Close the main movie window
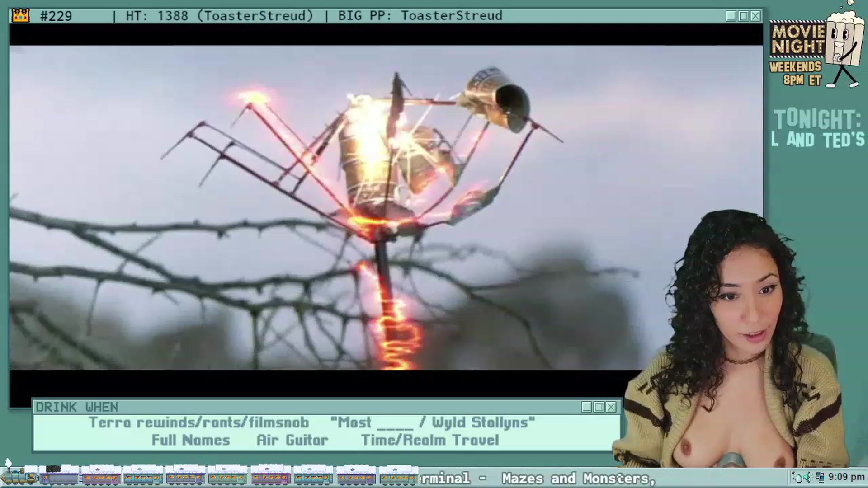 (x=755, y=16)
